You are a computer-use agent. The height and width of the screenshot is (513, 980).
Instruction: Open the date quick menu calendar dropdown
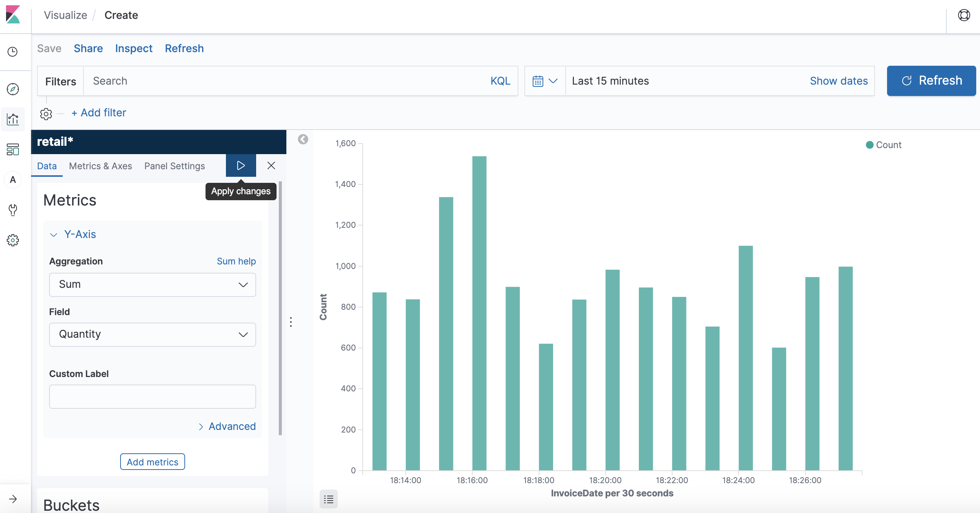tap(544, 81)
